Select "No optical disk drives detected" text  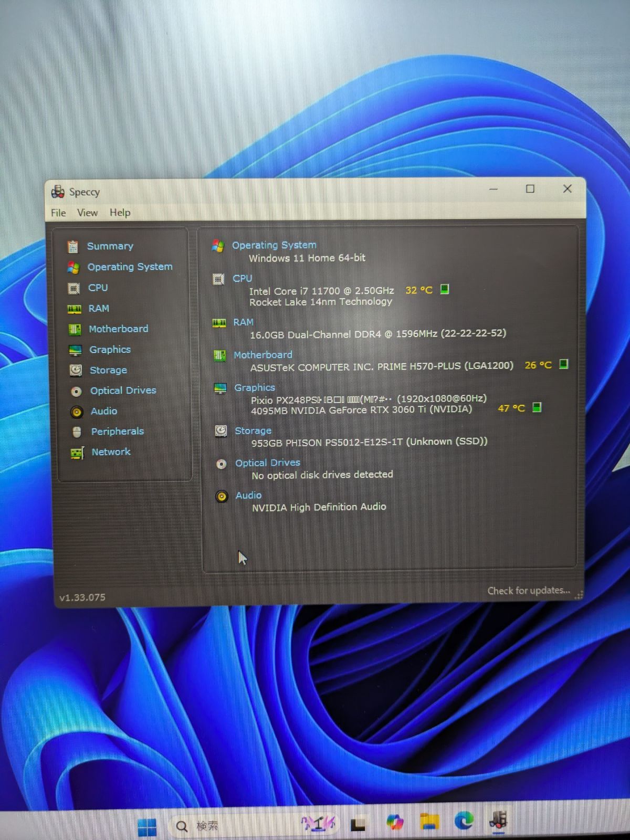click(322, 475)
